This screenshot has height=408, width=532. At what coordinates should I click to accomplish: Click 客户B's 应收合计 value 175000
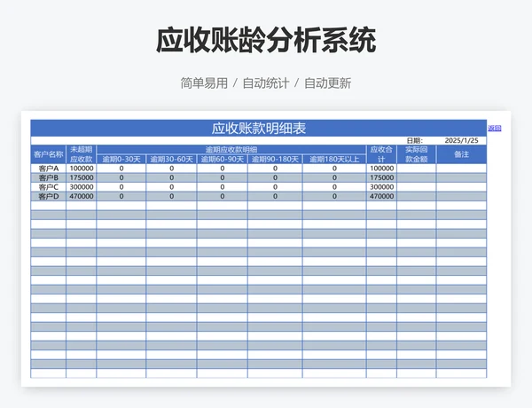(381, 177)
